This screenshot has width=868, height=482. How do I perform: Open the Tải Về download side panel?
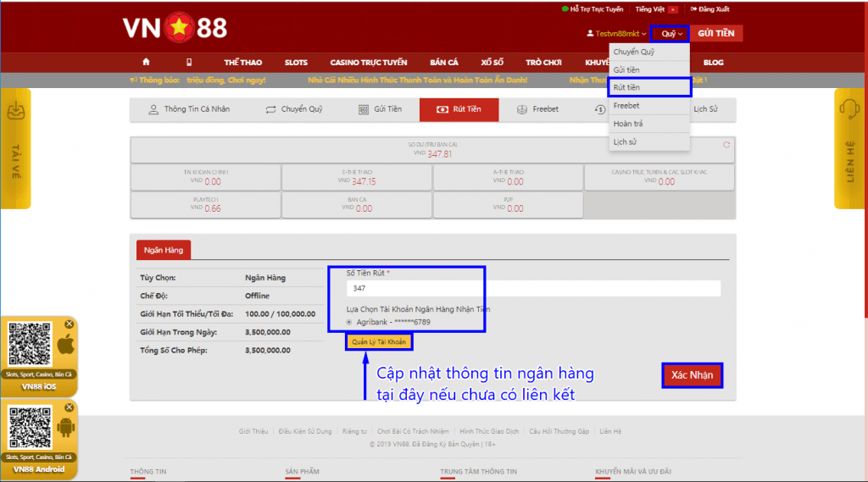pos(15,148)
